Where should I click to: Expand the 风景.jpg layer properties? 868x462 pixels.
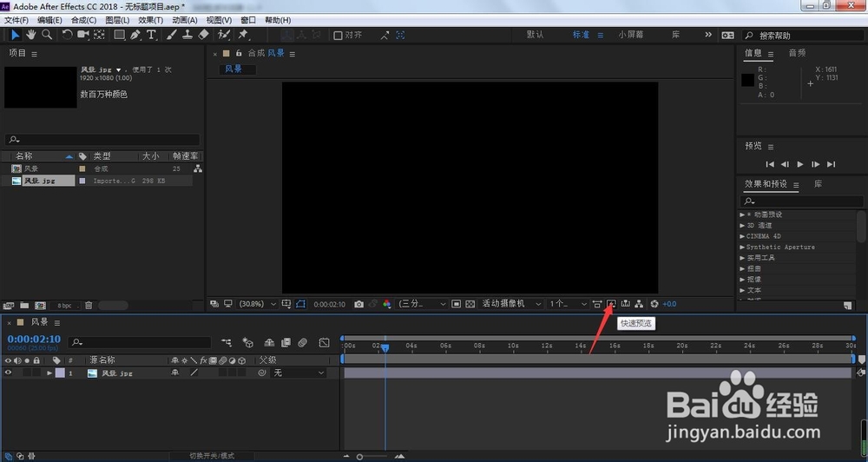click(49, 373)
